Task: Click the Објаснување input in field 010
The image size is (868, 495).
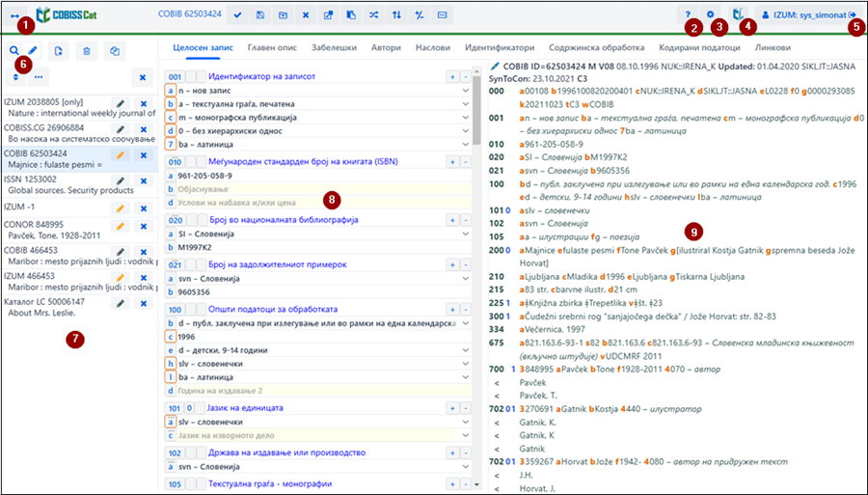Action: pyautogui.click(x=324, y=189)
